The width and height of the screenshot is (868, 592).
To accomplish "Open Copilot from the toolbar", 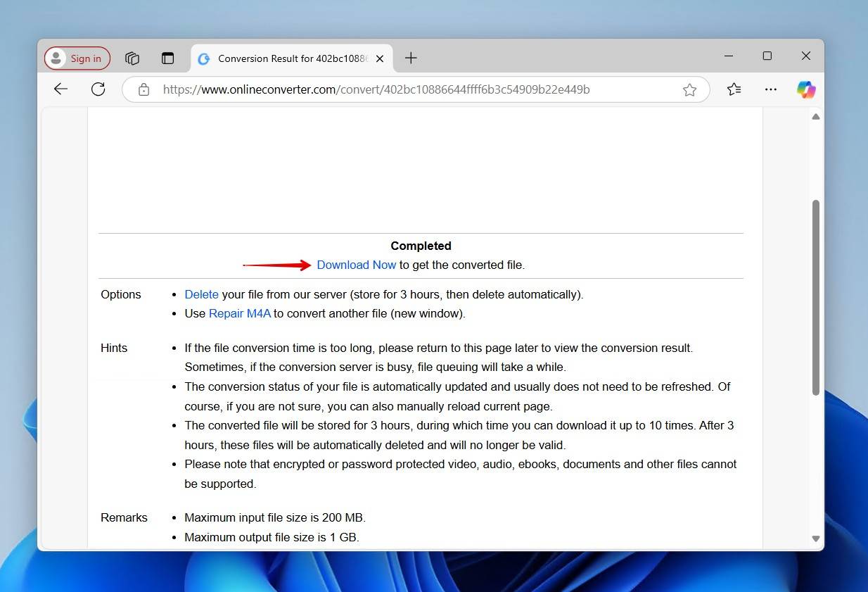I will coord(806,89).
